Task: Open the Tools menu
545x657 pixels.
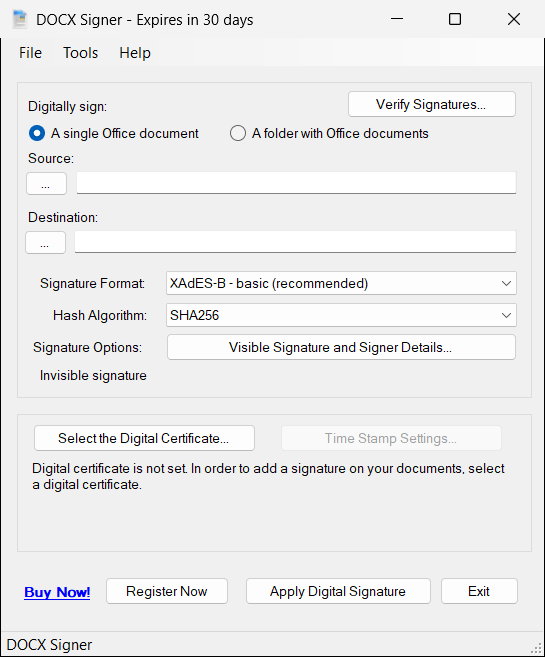Action: 80,53
